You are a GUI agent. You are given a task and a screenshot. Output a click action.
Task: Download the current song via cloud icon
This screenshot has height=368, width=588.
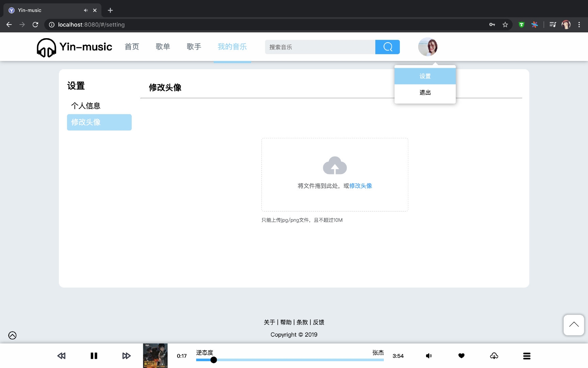(494, 356)
